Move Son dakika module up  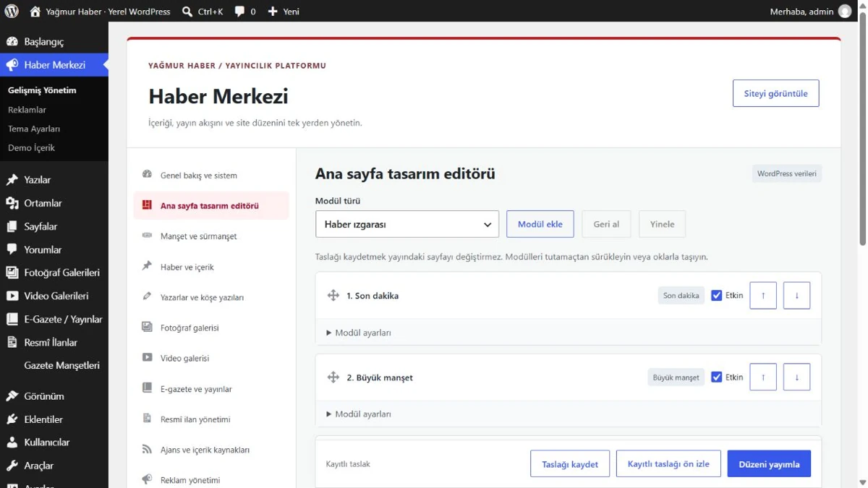(x=763, y=295)
